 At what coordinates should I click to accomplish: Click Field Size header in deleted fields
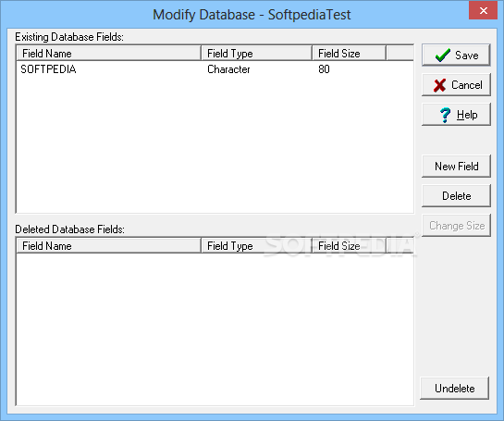point(349,246)
